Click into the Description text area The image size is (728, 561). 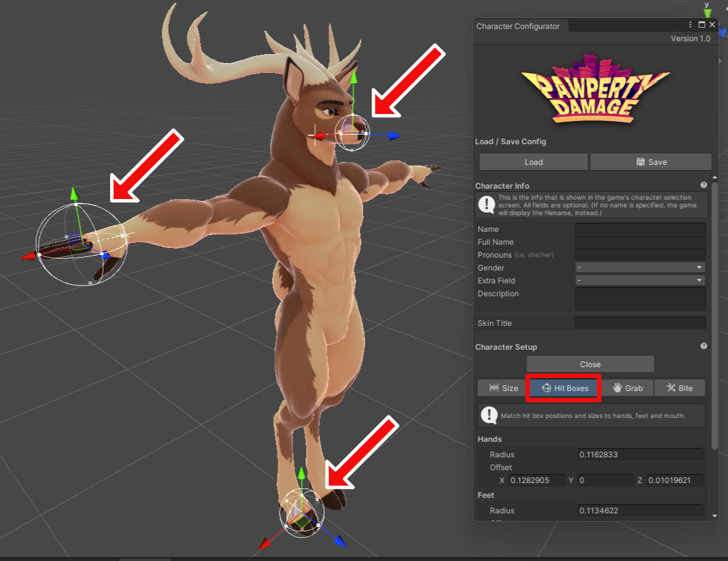click(640, 299)
